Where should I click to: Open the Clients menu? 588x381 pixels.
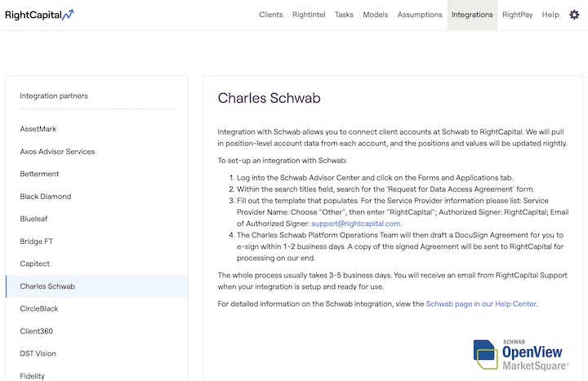point(271,15)
